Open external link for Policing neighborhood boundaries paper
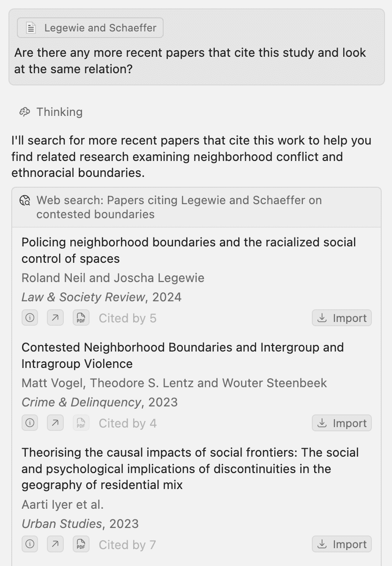This screenshot has height=566, width=392. tap(55, 318)
